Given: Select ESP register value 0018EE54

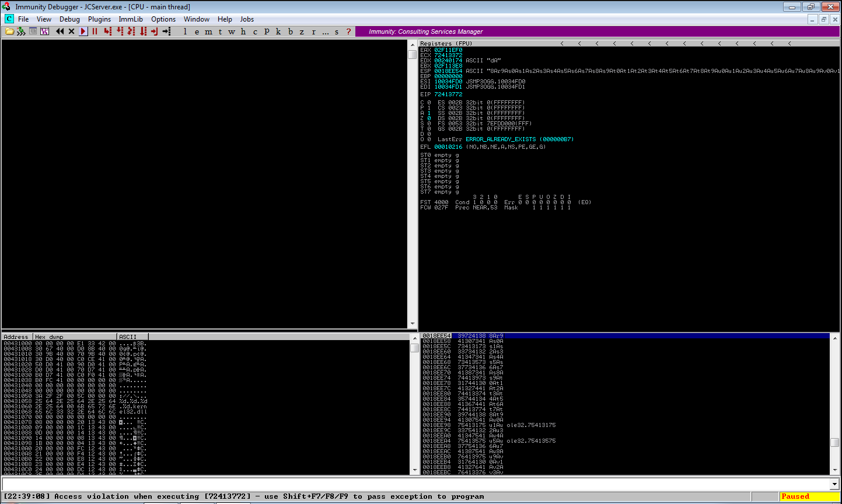Looking at the screenshot, I should (448, 71).
